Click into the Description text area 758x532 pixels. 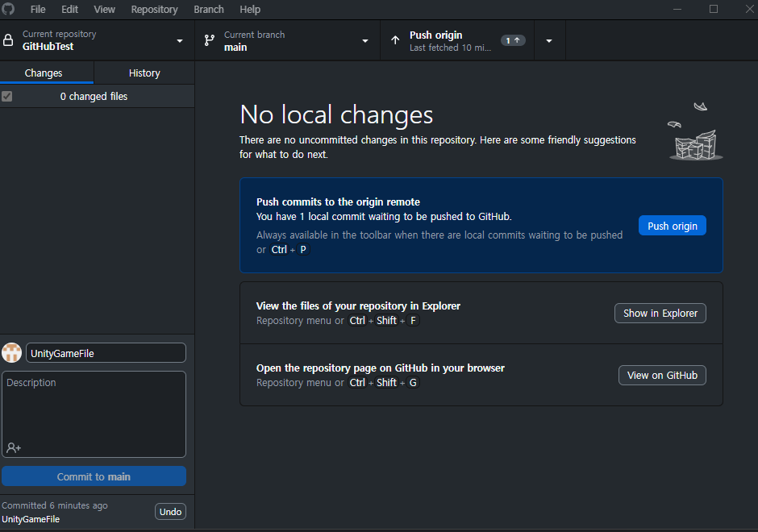(94, 414)
